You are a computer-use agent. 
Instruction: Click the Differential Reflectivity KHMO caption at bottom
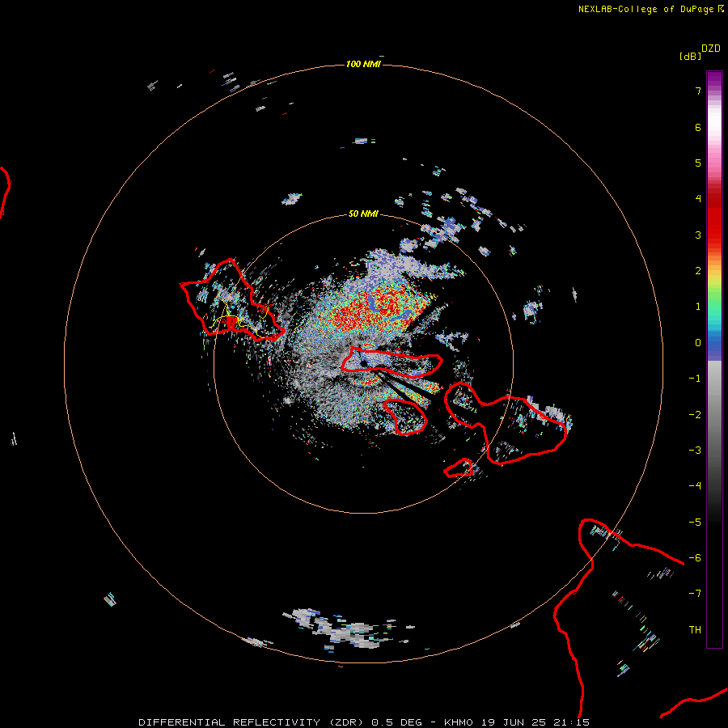tap(364, 722)
